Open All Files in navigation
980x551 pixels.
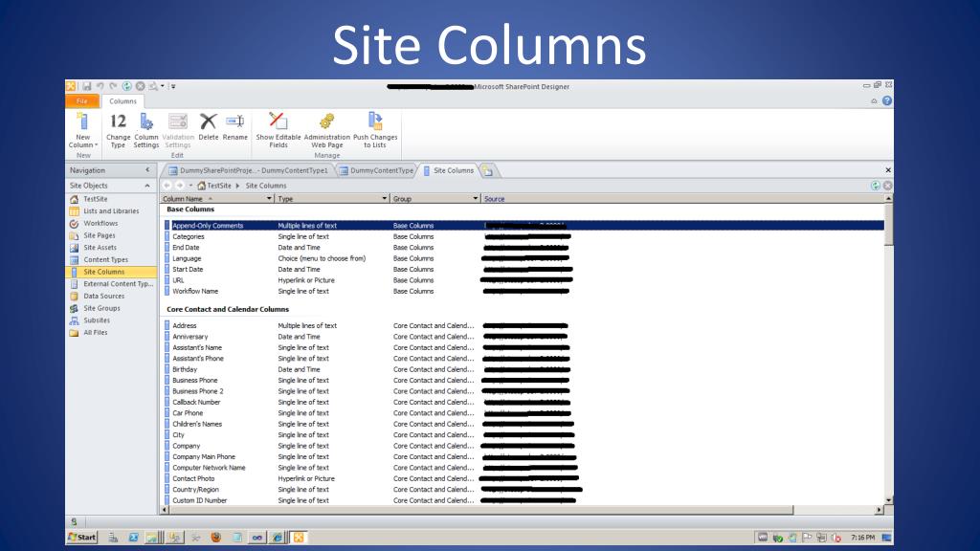tap(95, 332)
